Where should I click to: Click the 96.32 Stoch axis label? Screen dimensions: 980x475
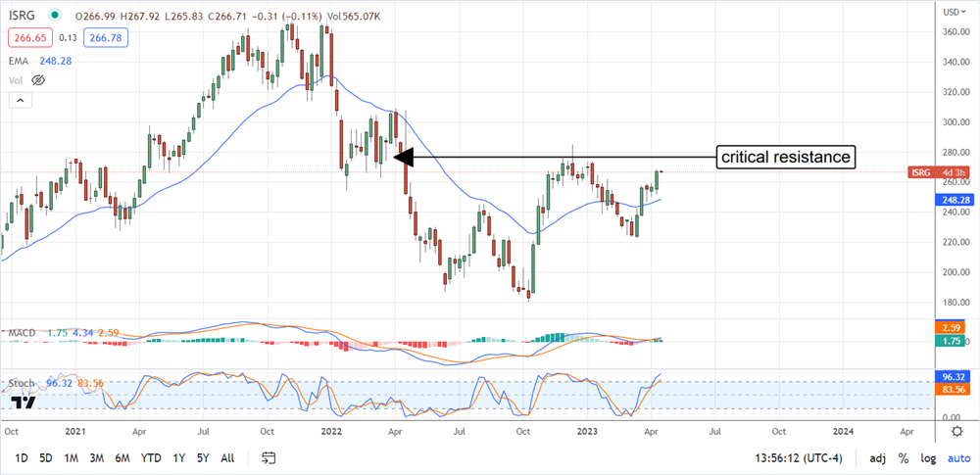tap(953, 377)
